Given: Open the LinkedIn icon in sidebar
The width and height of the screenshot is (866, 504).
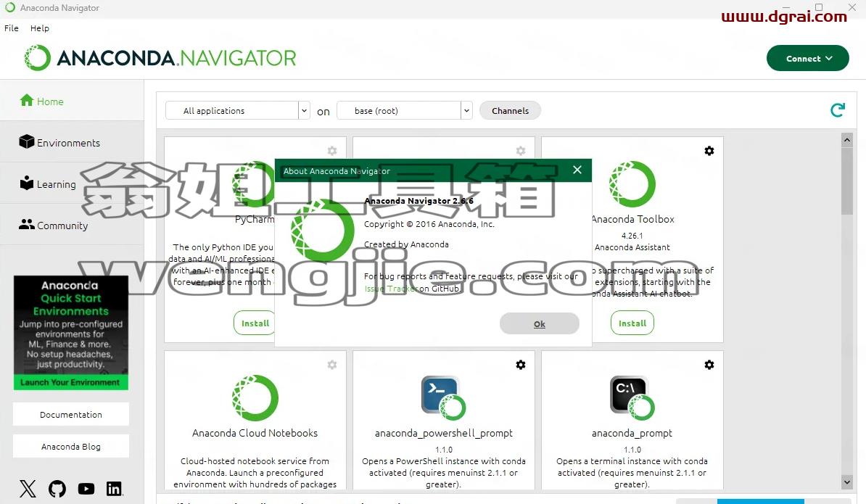Looking at the screenshot, I should 115,489.
